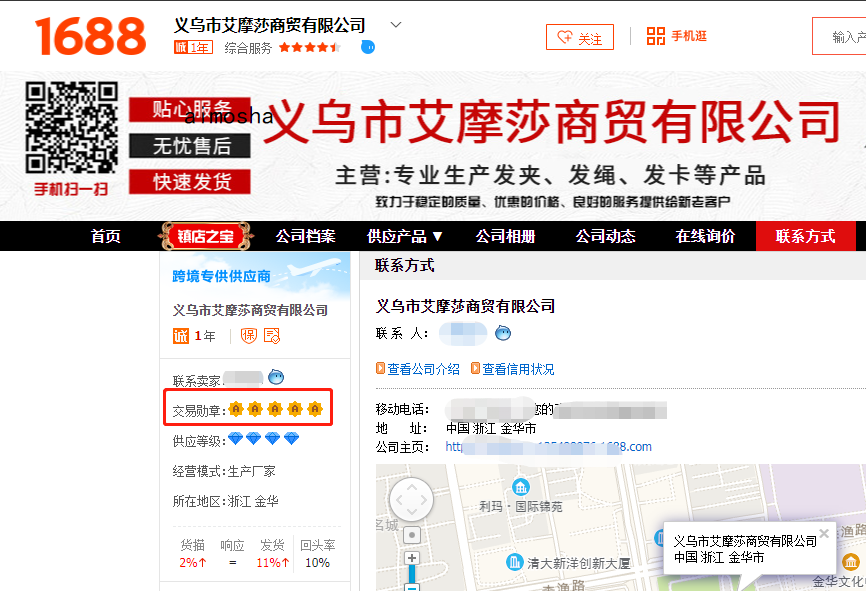Click 清大新洋创新大厦 map marker
The width and height of the screenshot is (866, 591).
[x=514, y=562]
